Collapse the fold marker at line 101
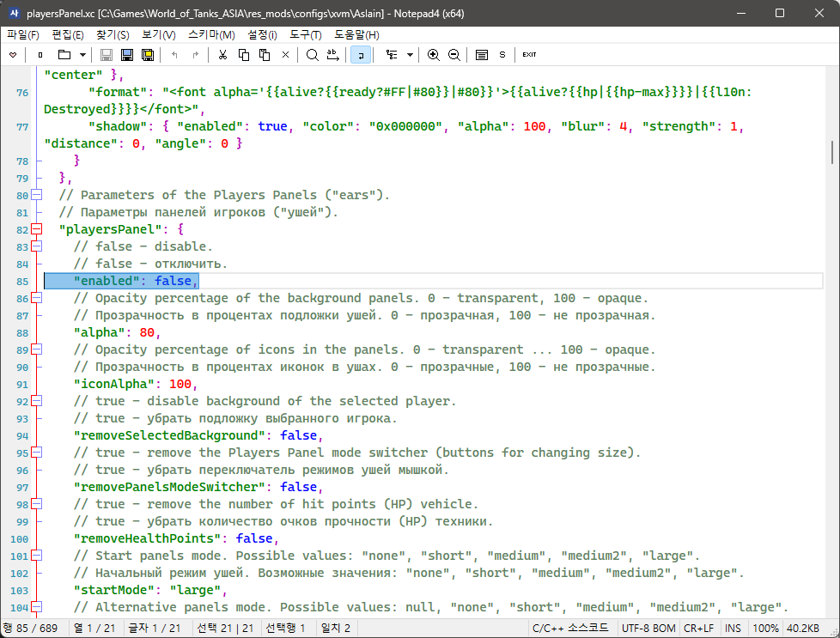The width and height of the screenshot is (840, 638). click(36, 556)
